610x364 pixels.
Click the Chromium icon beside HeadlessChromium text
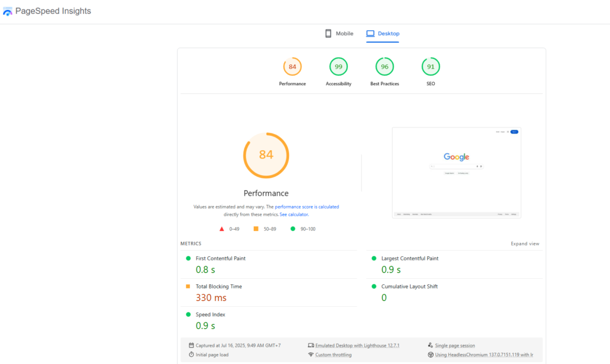pyautogui.click(x=430, y=354)
